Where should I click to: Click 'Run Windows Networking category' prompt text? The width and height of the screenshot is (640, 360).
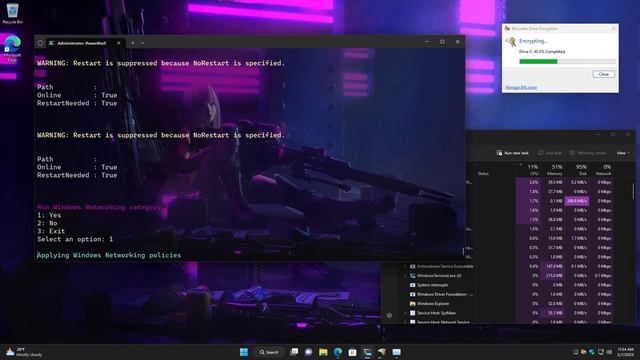click(x=99, y=207)
